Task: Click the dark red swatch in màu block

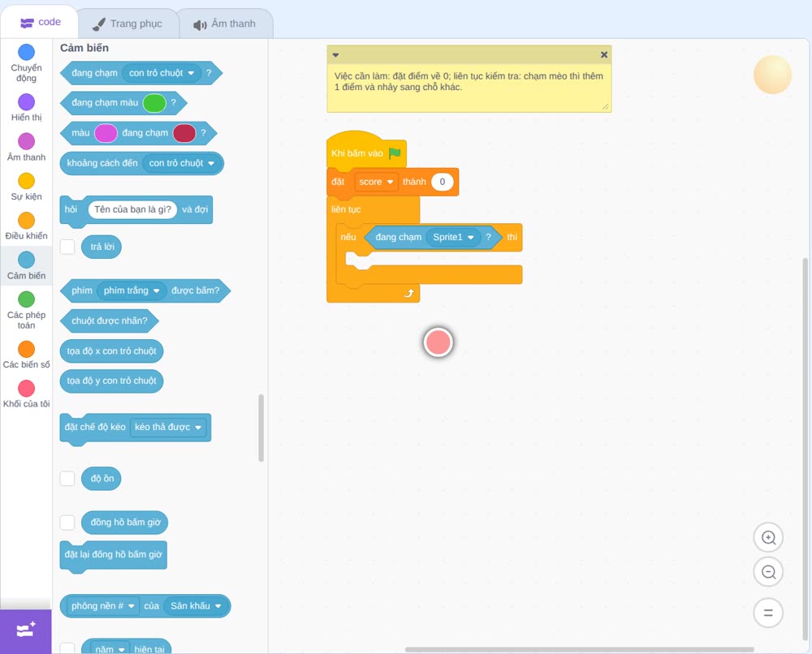Action: pyautogui.click(x=184, y=133)
